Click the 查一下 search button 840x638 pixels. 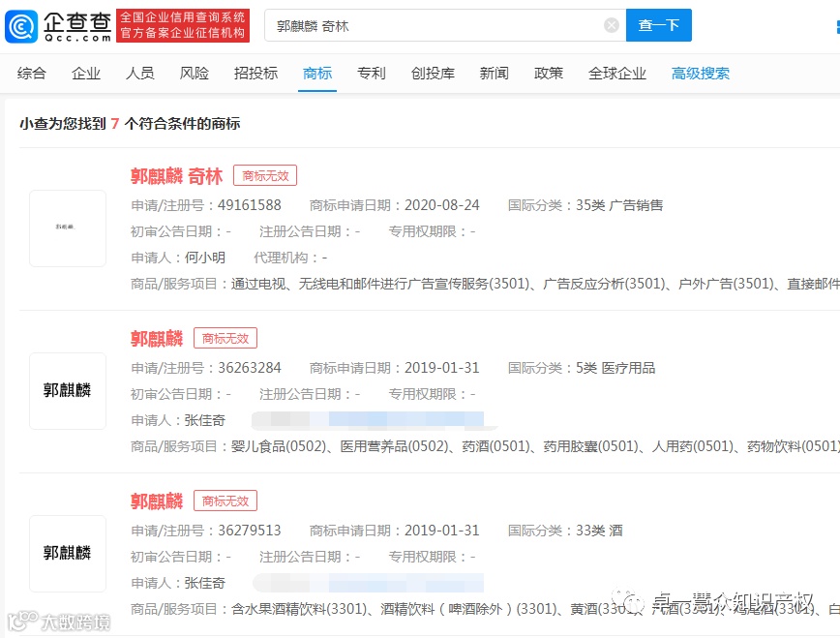point(658,25)
